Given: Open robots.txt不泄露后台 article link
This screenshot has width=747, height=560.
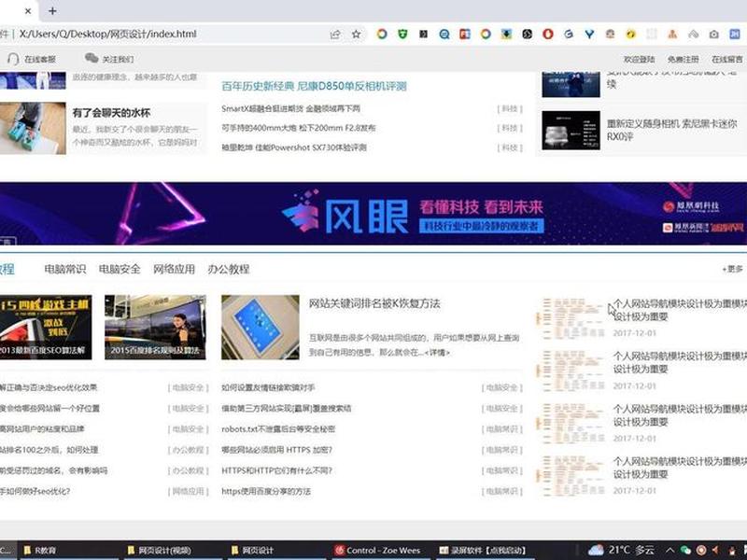Looking at the screenshot, I should [278, 429].
